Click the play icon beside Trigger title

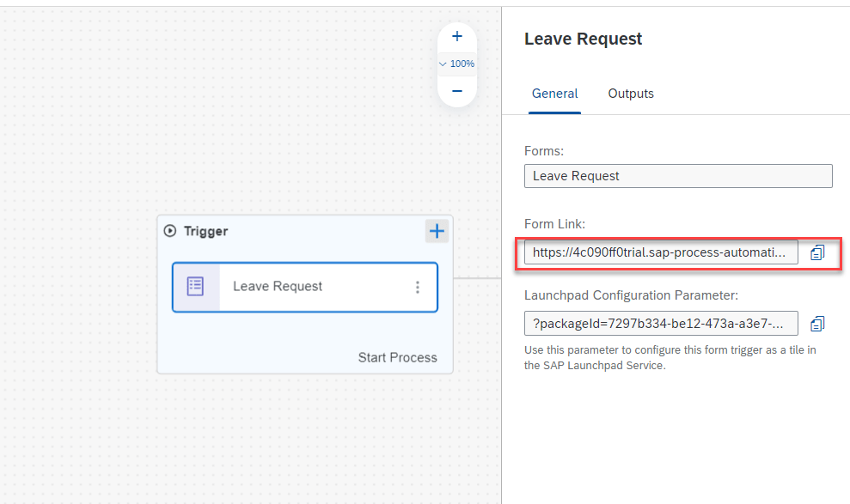point(170,231)
